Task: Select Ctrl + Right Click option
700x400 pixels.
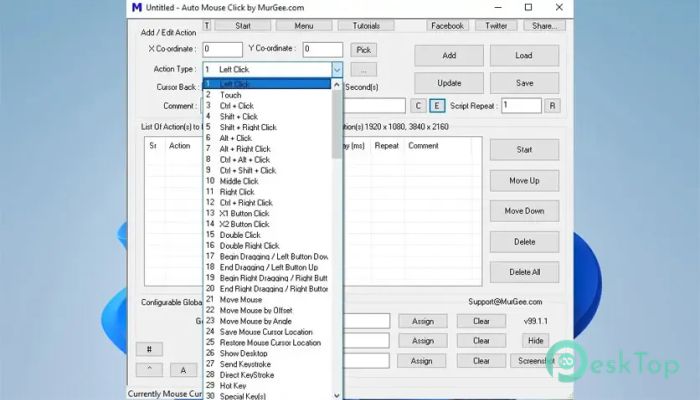Action: pos(267,203)
